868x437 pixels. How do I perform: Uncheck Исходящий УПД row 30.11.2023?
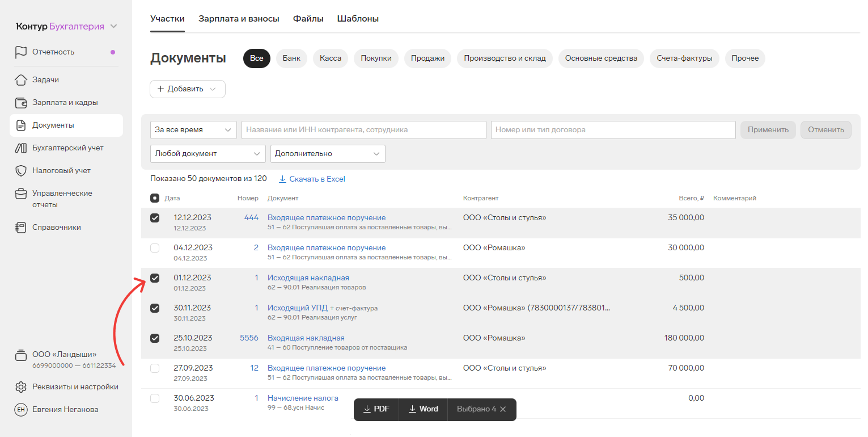(x=155, y=308)
